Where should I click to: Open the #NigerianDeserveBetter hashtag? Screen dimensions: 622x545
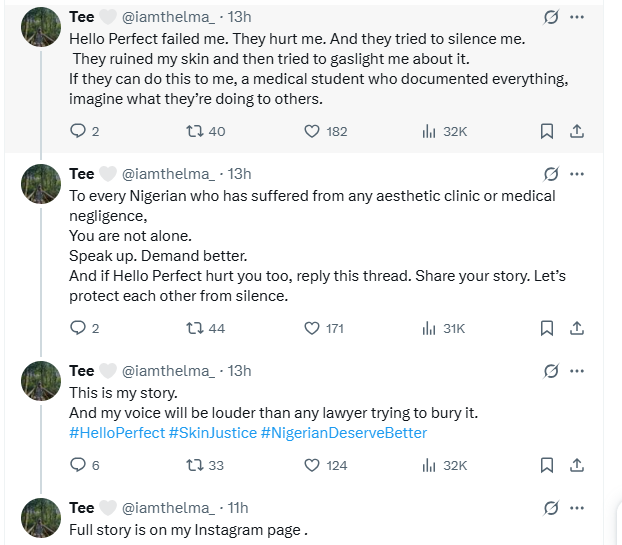tap(343, 433)
